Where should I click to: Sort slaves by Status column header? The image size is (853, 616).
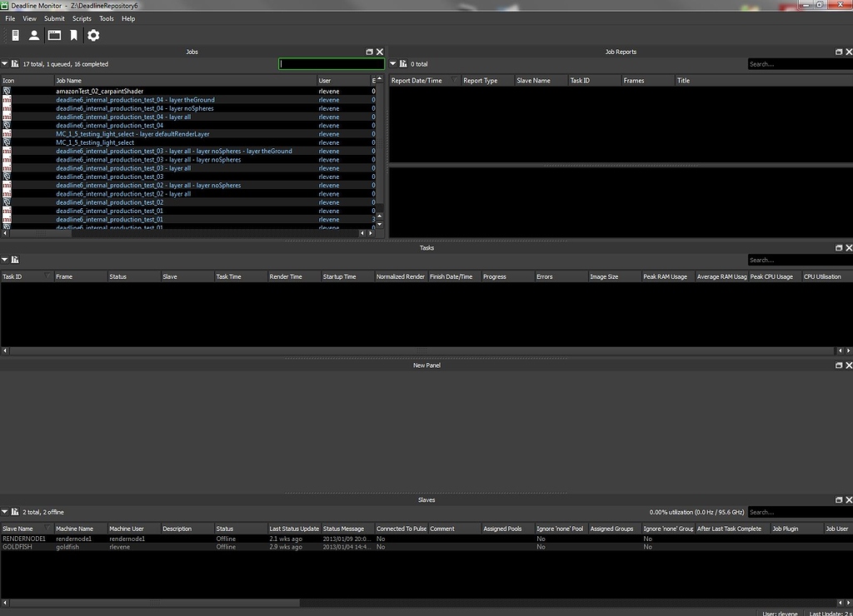(x=238, y=529)
